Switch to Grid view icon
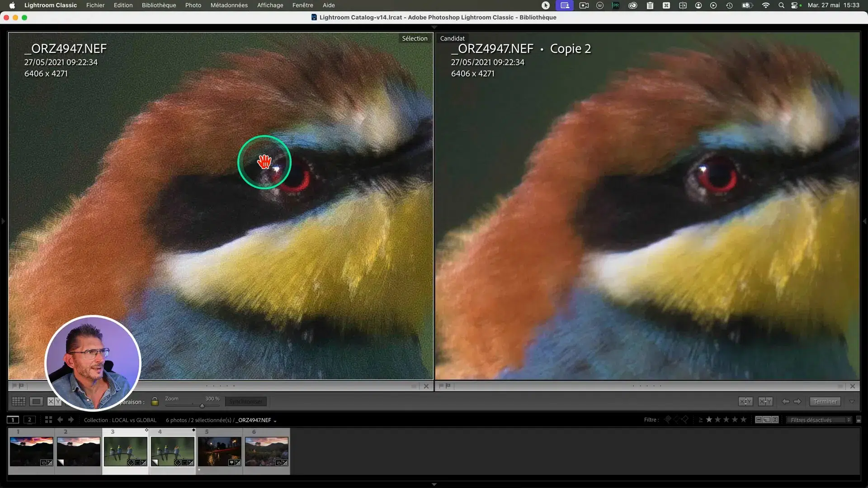This screenshot has width=868, height=488. click(x=19, y=401)
